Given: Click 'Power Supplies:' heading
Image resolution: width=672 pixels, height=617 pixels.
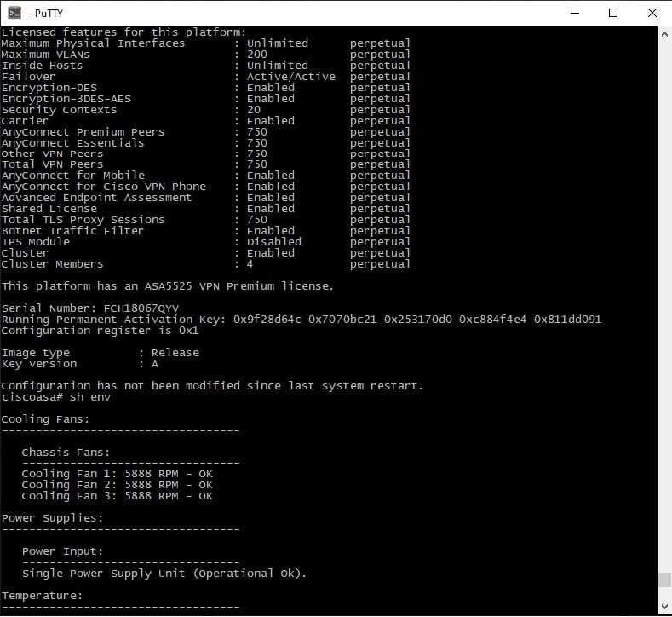Looking at the screenshot, I should (x=52, y=518).
